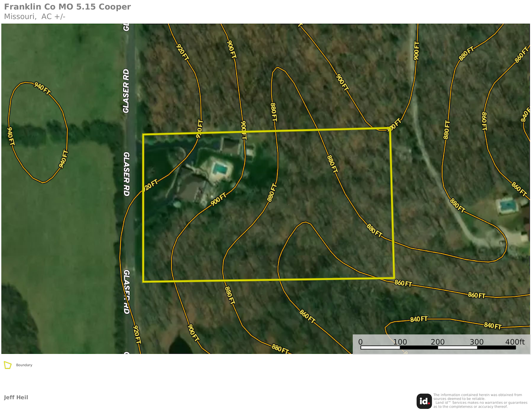Click the 100 mark on scale bar

click(400, 342)
